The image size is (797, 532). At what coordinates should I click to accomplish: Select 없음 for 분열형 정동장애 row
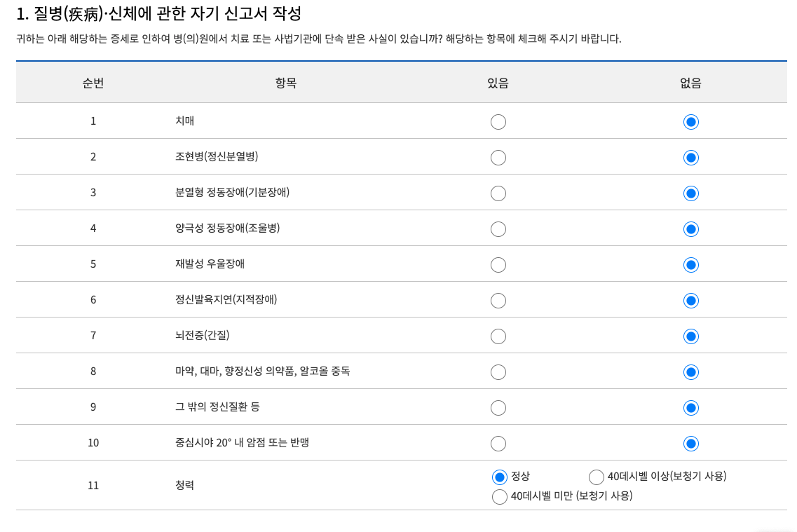(x=690, y=193)
